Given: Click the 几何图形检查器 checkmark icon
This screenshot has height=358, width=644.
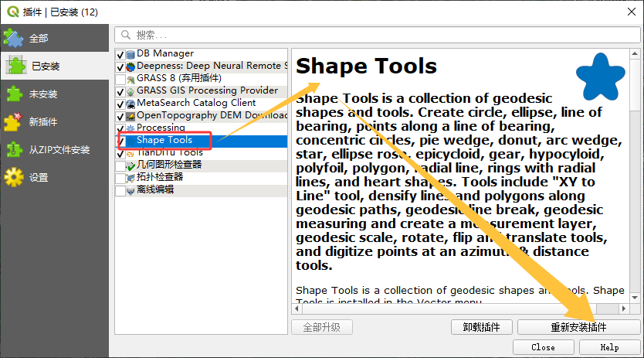Looking at the screenshot, I should (x=130, y=165).
